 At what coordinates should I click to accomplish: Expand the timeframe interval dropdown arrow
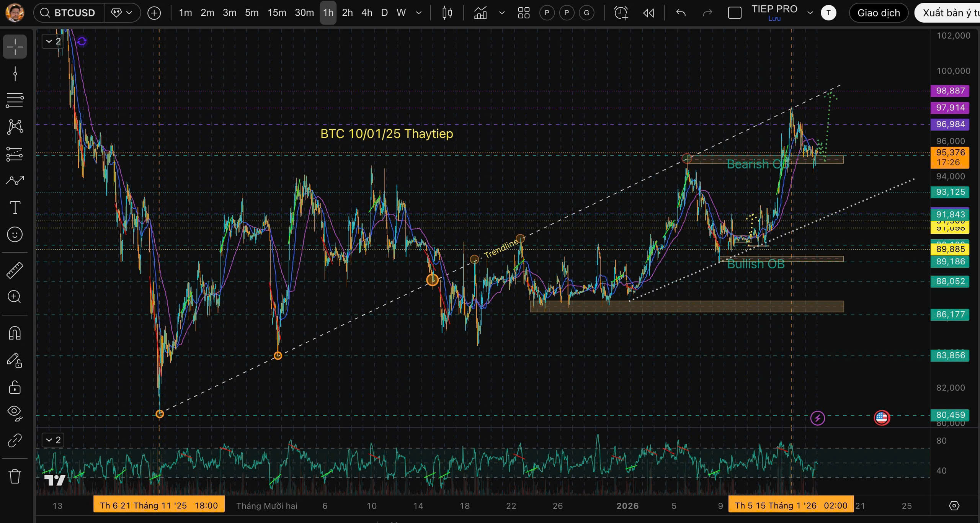click(x=419, y=13)
